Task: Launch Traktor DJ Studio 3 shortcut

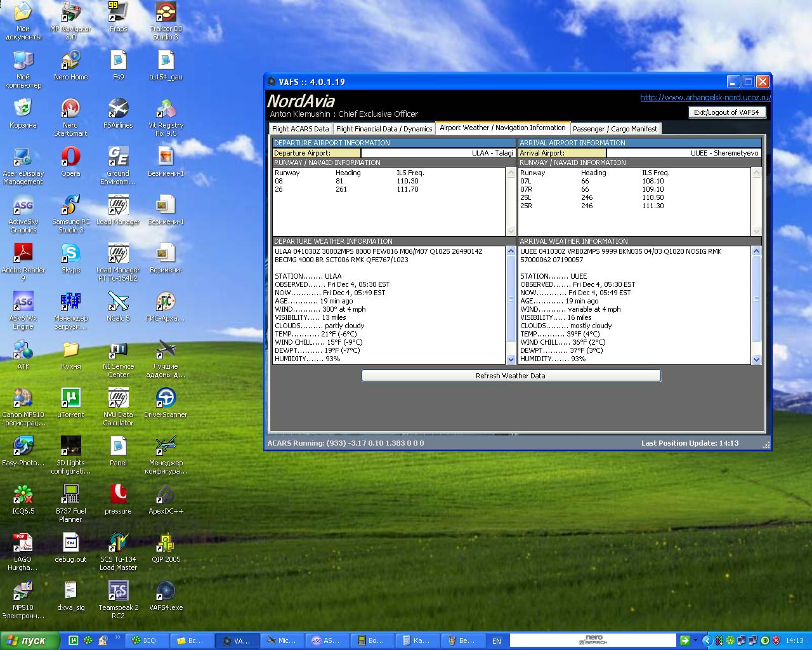Action: pos(166,21)
